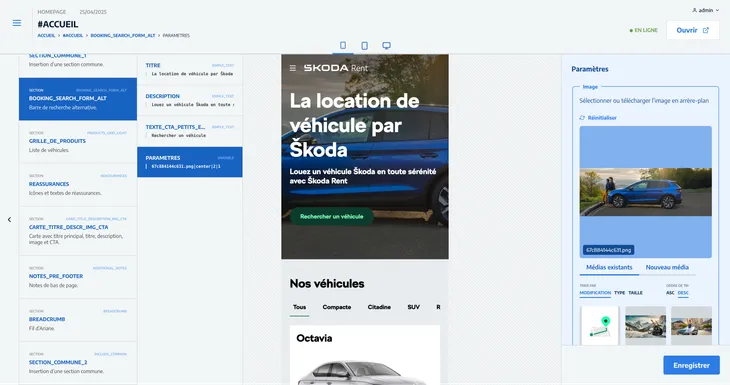Select the TEXTE_CTA_PETITS_E... field item
This screenshot has width=730, height=385.
tap(190, 131)
